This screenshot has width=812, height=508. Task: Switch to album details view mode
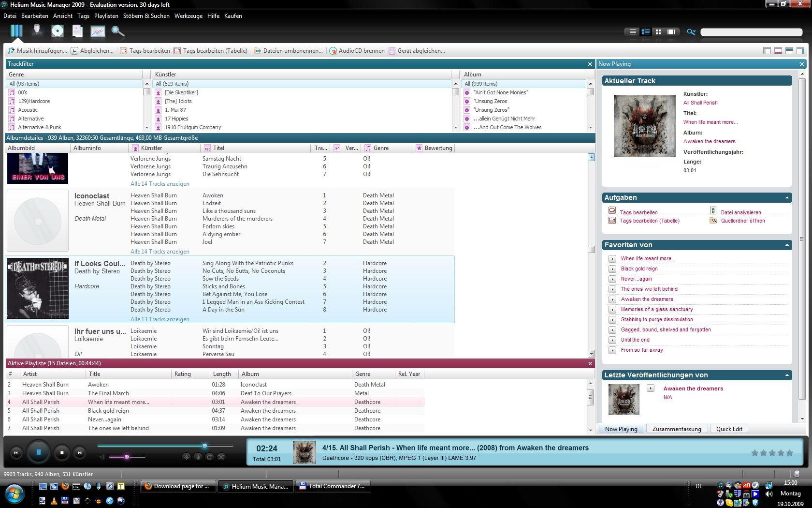[x=646, y=32]
